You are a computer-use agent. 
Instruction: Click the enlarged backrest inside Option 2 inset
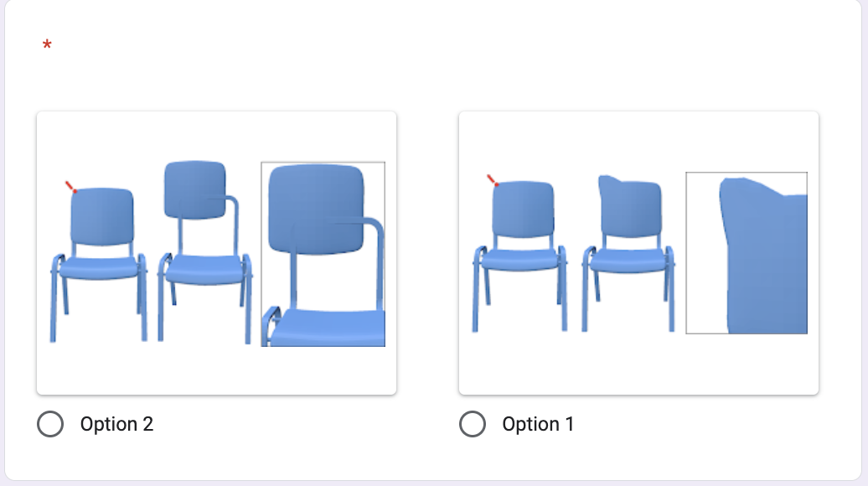pos(315,208)
